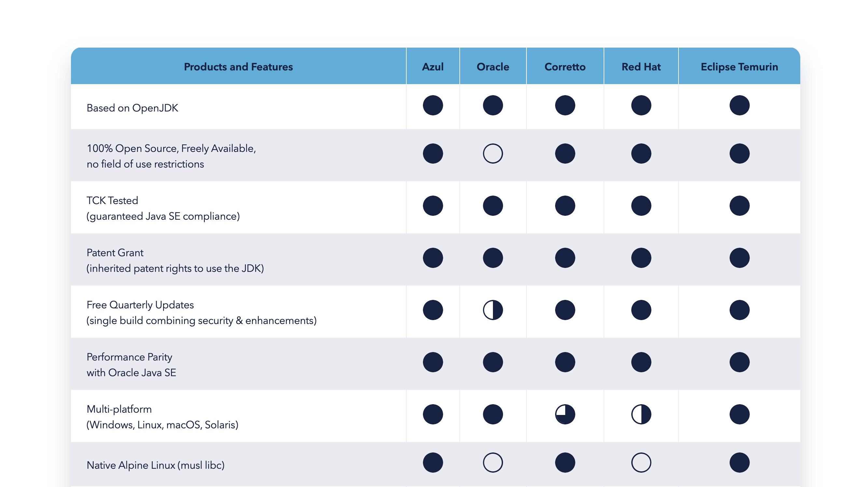
Task: Click Oracle's empty circle for Native Alpine Linux
Action: [493, 462]
